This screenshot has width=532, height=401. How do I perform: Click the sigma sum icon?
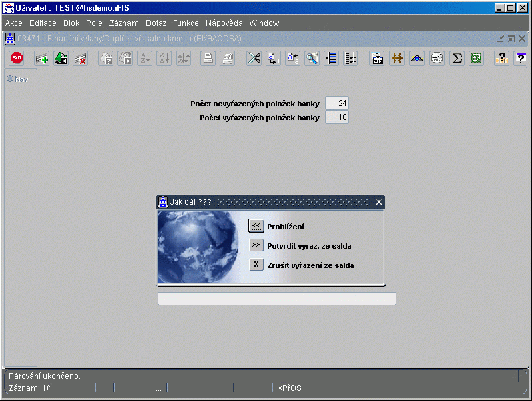click(457, 58)
